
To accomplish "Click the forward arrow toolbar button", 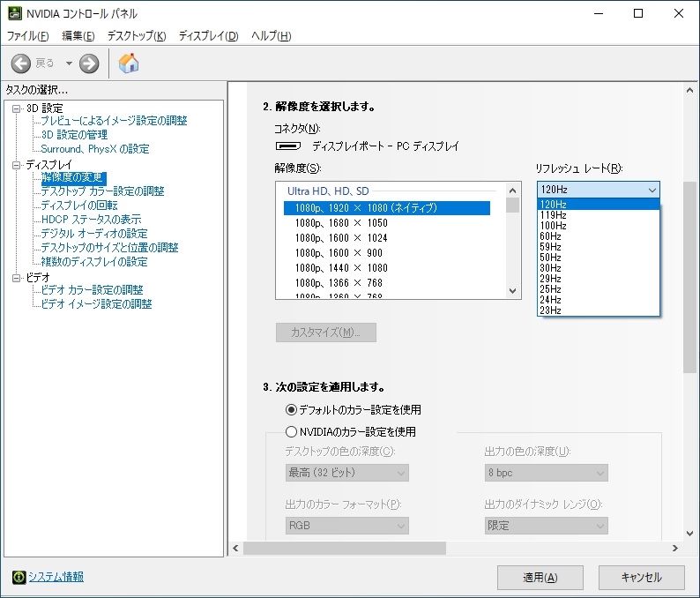I will (89, 64).
